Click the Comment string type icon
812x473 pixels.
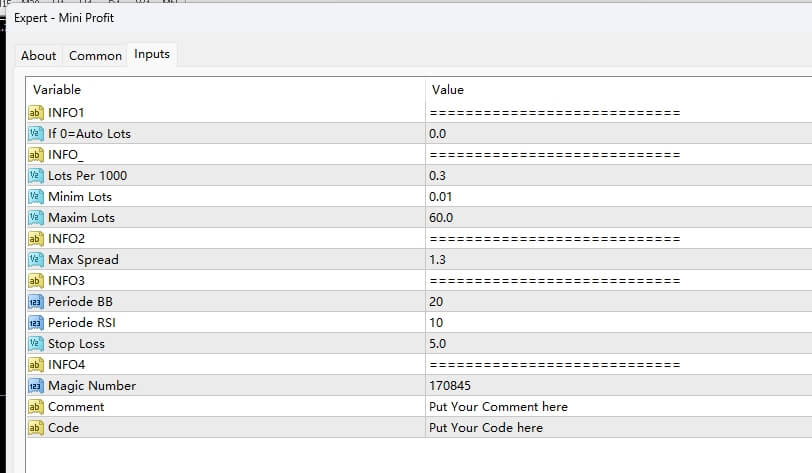point(35,406)
